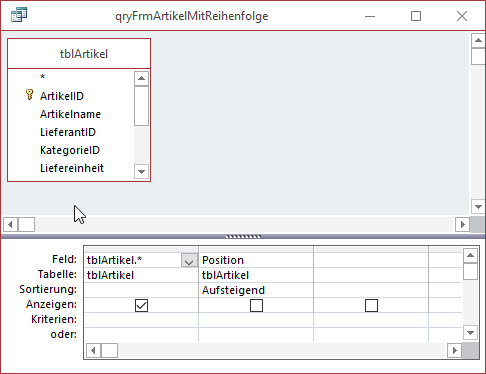The image size is (486, 374).
Task: Click the query window icon in title bar
Action: (19, 15)
